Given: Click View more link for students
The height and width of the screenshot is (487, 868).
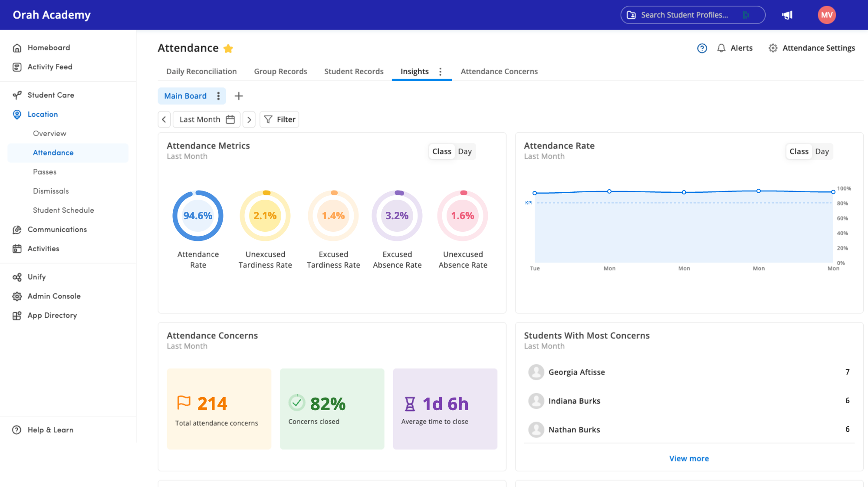Looking at the screenshot, I should pos(689,459).
